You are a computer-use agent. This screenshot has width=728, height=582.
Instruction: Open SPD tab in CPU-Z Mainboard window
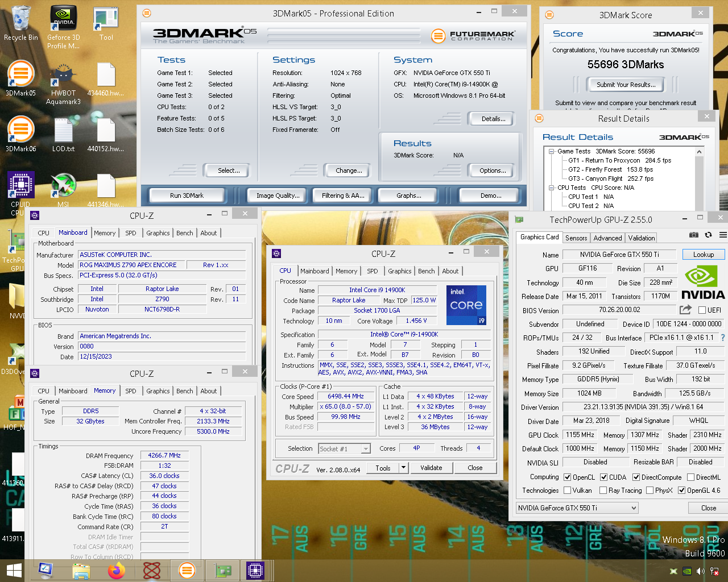(x=131, y=233)
